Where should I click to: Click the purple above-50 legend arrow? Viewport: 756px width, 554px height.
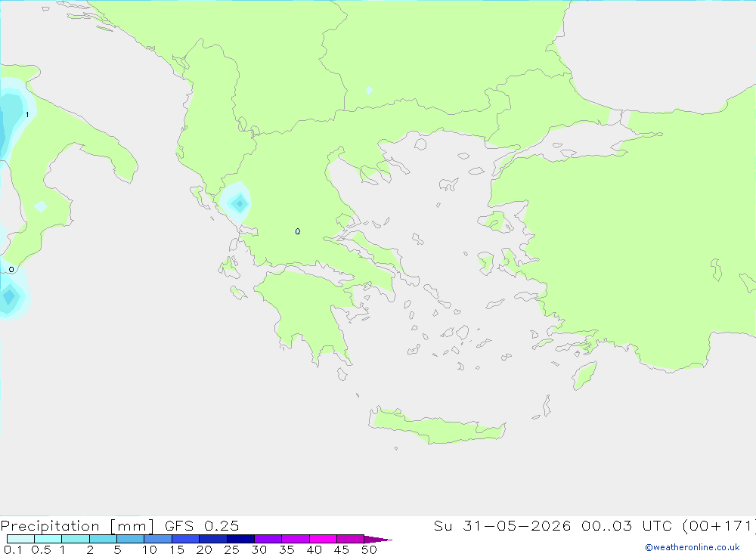point(377,539)
